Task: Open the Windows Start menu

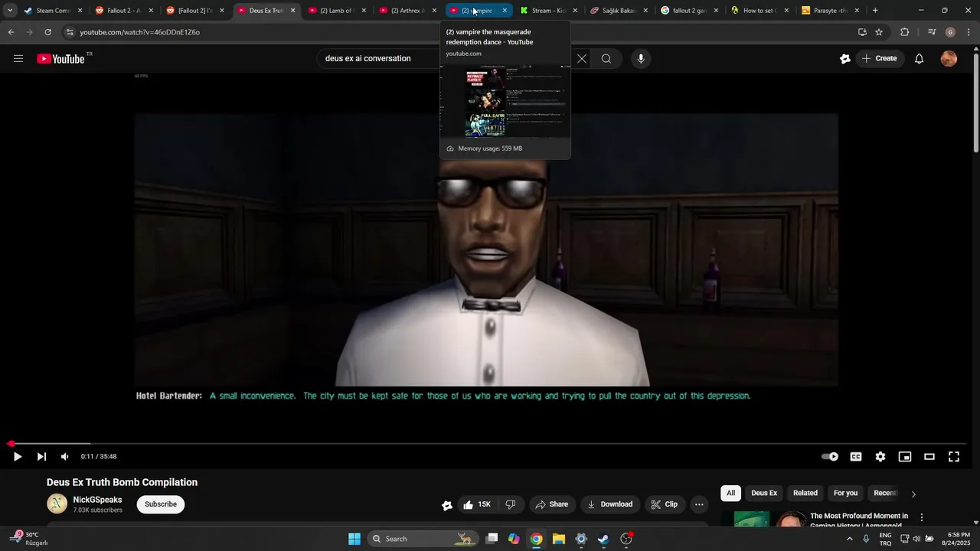Action: coord(354,539)
